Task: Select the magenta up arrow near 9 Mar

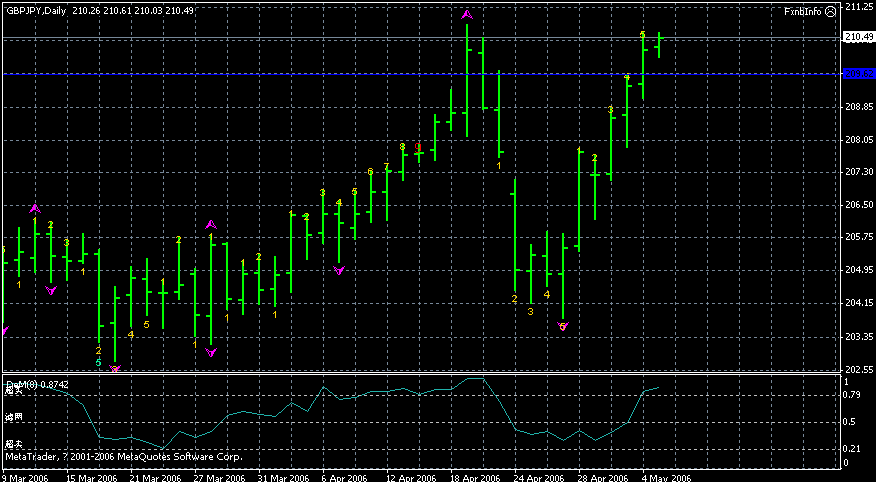Action: [x=35, y=208]
